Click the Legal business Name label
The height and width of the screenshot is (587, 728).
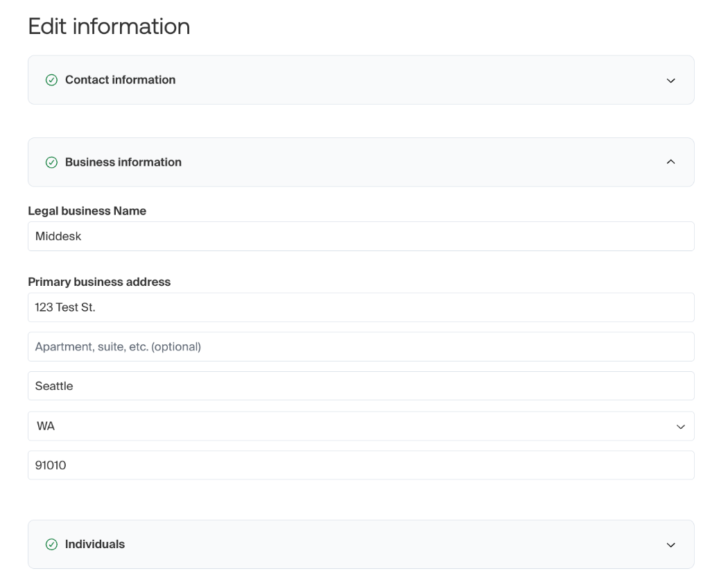[87, 211]
